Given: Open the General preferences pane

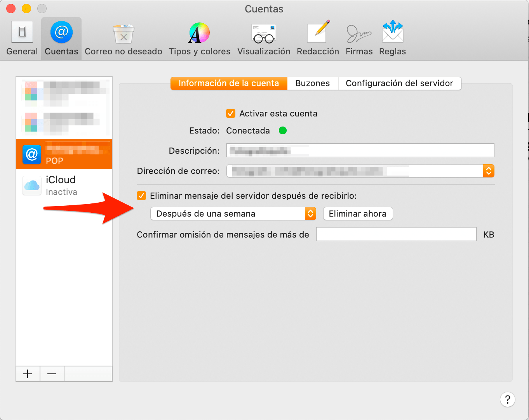Looking at the screenshot, I should (22, 38).
